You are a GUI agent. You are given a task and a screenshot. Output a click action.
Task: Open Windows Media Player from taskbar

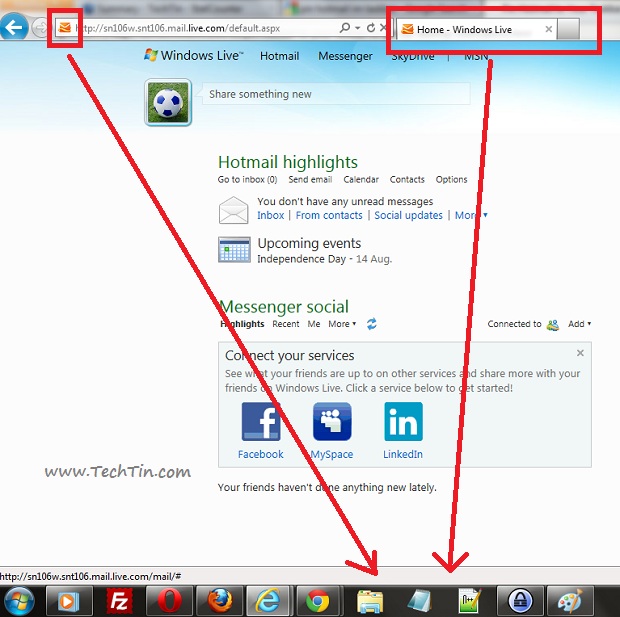[x=68, y=602]
